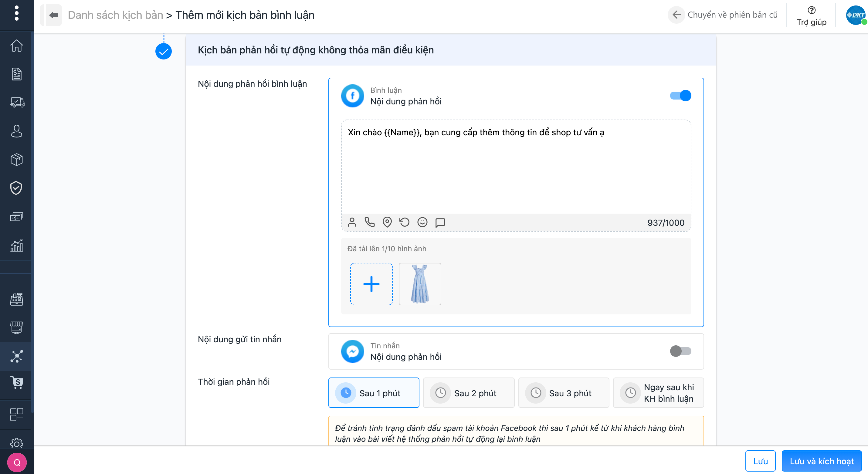Click the location pin icon in editor
Image resolution: width=868 pixels, height=474 pixels.
[387, 222]
